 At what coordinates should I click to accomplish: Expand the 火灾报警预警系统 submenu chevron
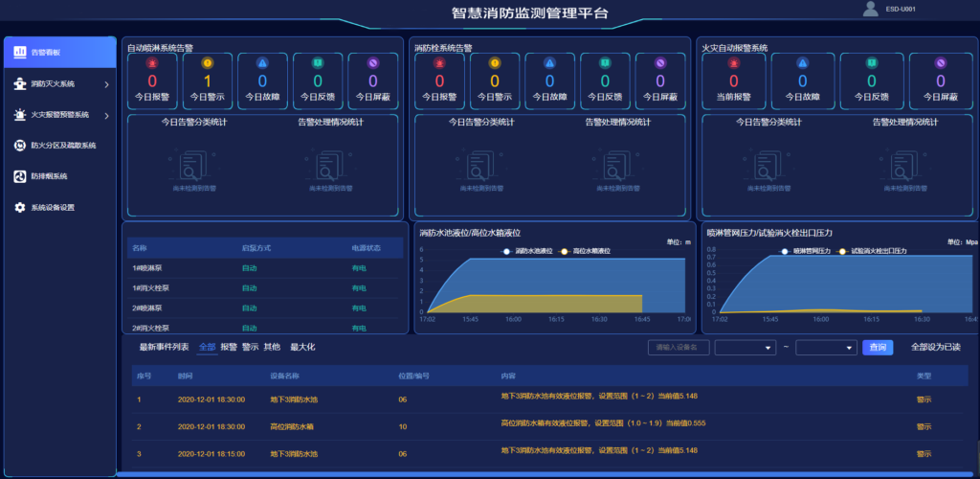[106, 116]
